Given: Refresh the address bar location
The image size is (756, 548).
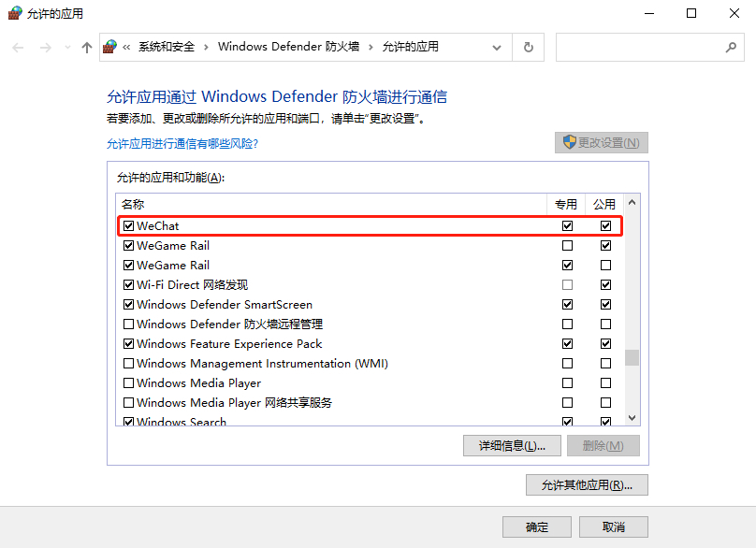Looking at the screenshot, I should pyautogui.click(x=529, y=48).
